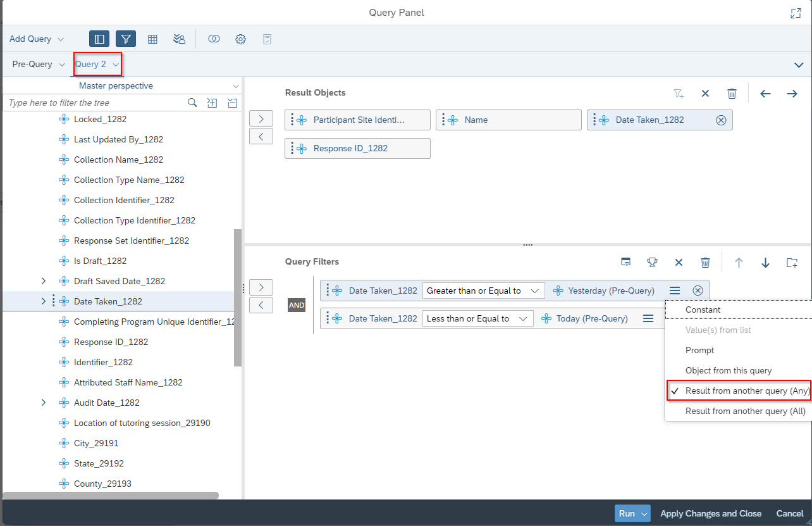The width and height of the screenshot is (812, 526).
Task: Expand the Date Taken_1282 tree node
Action: (44, 301)
